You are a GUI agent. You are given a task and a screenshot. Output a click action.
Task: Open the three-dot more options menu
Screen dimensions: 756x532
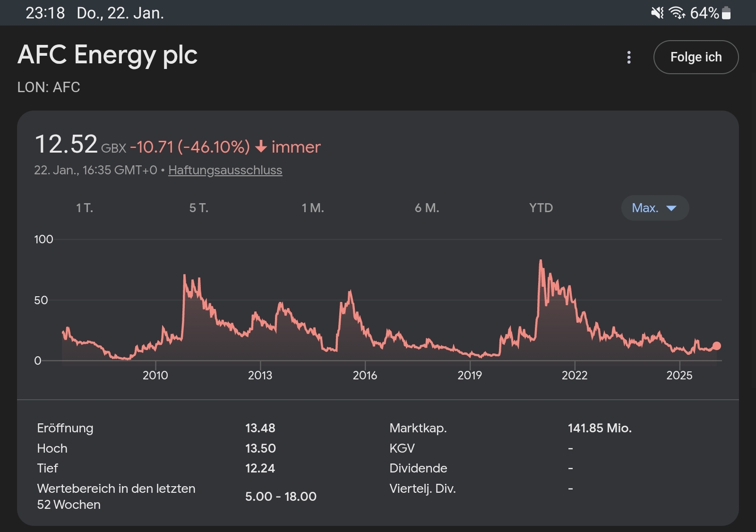[628, 57]
